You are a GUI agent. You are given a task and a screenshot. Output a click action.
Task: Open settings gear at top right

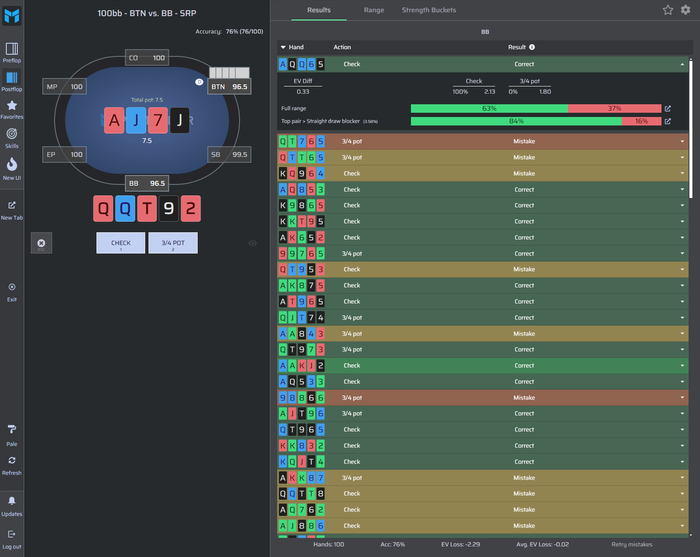(685, 10)
